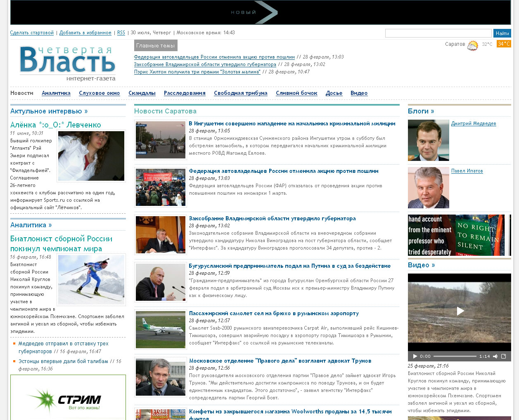Click the Четвертая Власть logo
This screenshot has width=519, height=420.
point(67,63)
